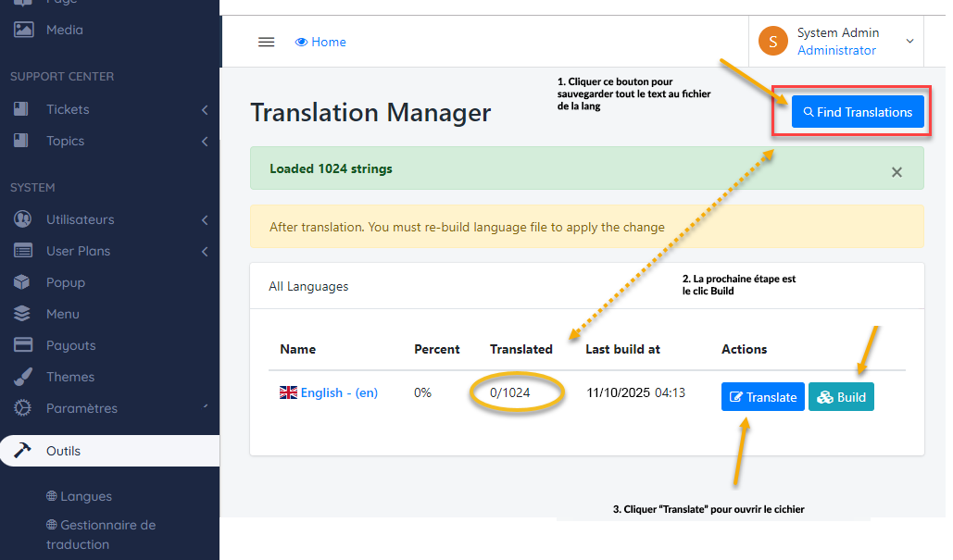
Task: Expand the User Plans chevron
Action: tap(204, 252)
